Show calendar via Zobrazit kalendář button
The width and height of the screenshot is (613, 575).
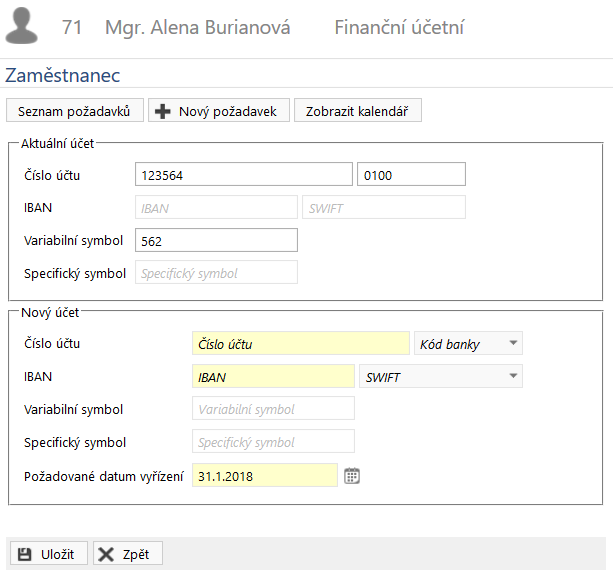tap(358, 111)
